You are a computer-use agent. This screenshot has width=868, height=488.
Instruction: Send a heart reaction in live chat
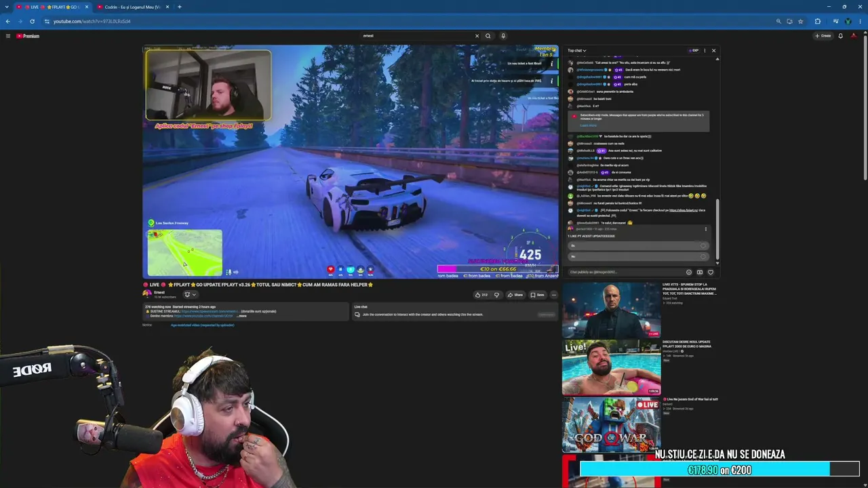tap(710, 272)
